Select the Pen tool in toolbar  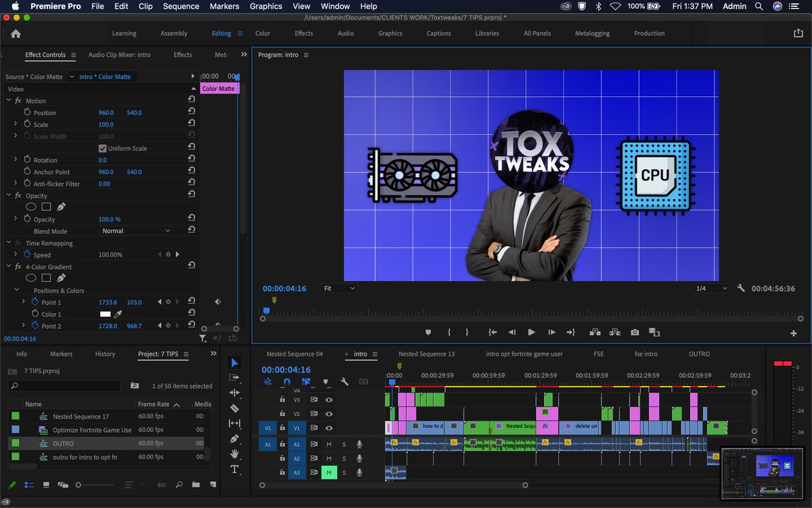click(235, 439)
